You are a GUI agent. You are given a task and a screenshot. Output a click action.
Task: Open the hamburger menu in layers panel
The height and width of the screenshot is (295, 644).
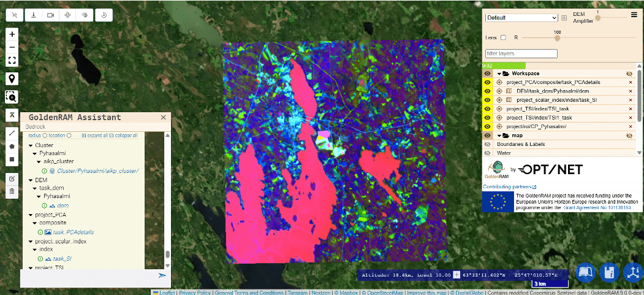(x=634, y=15)
